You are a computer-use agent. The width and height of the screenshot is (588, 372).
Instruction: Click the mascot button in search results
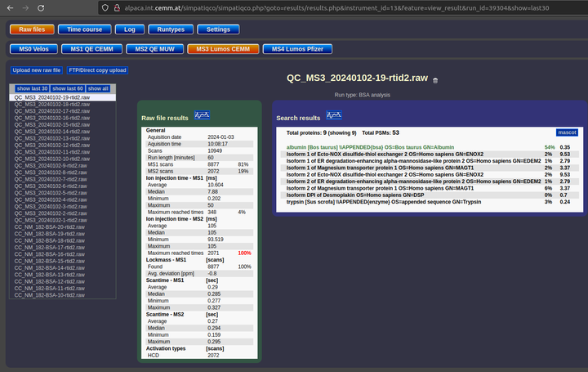567,132
